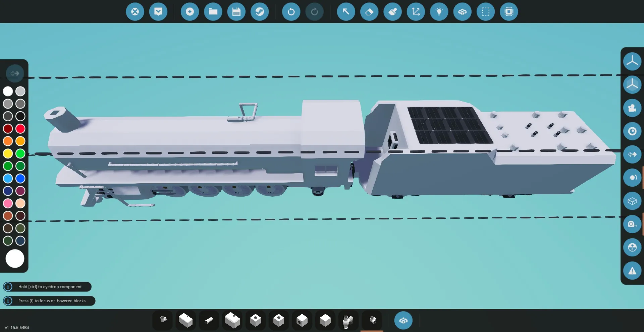Toggle the mirror mode arrows in right panel
Viewport: 644px width, 332px height.
(632, 154)
